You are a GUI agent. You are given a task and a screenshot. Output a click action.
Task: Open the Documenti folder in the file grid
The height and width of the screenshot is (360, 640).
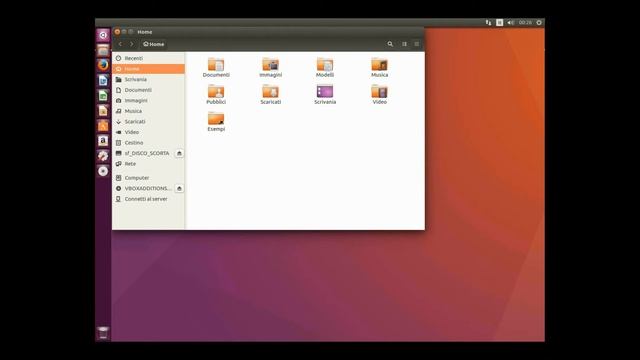point(216,67)
